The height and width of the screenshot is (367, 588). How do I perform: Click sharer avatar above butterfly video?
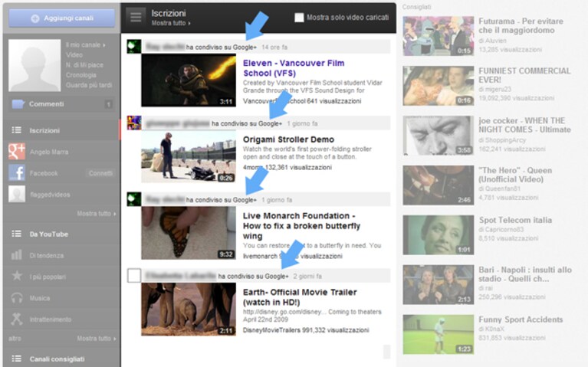(x=134, y=199)
